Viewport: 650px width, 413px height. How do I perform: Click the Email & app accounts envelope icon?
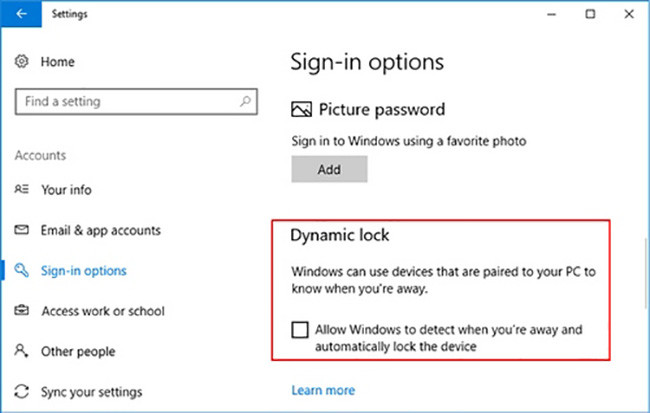22,230
